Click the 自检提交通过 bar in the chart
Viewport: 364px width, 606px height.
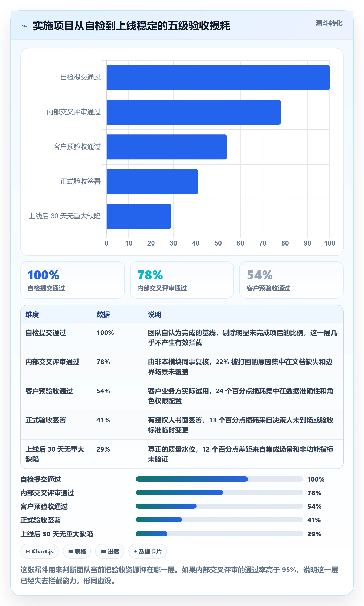point(218,78)
